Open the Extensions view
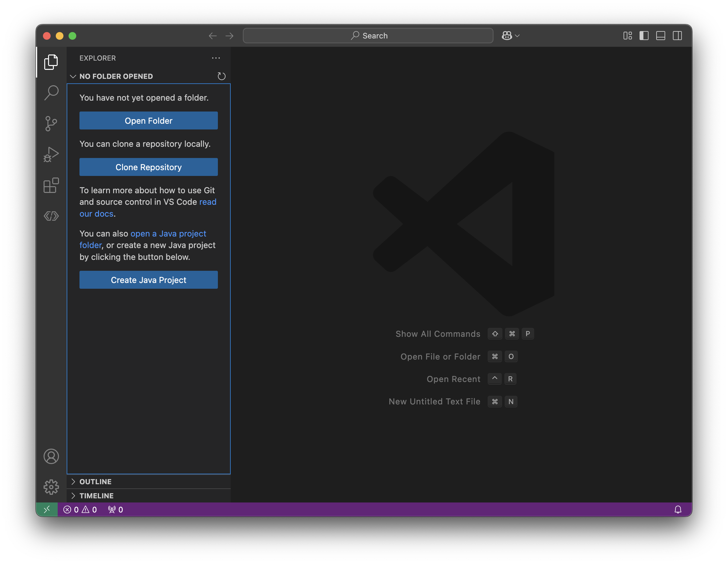 point(51,185)
